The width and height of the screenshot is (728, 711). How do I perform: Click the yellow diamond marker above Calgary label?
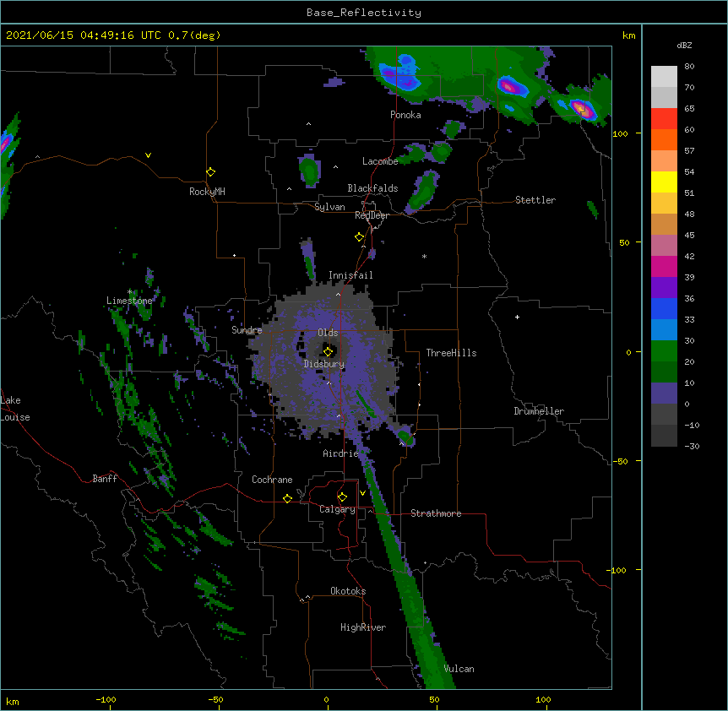[x=342, y=497]
